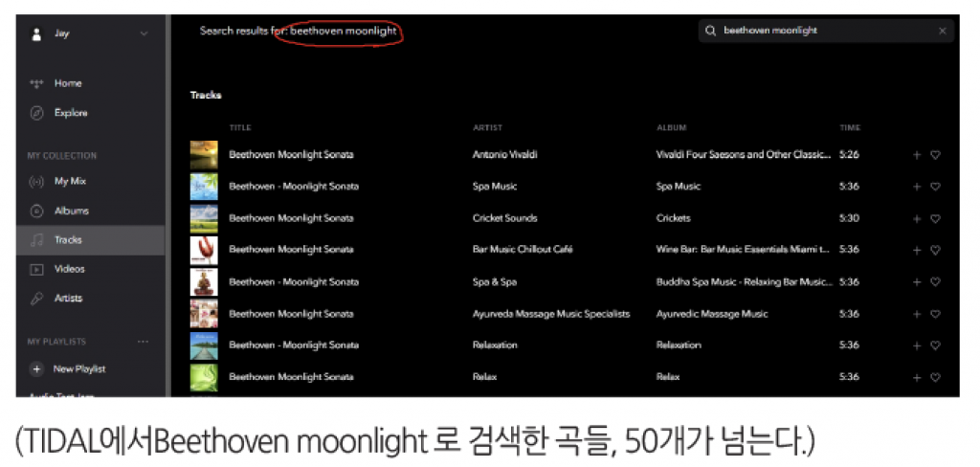Open the Videos play icon

(x=36, y=270)
